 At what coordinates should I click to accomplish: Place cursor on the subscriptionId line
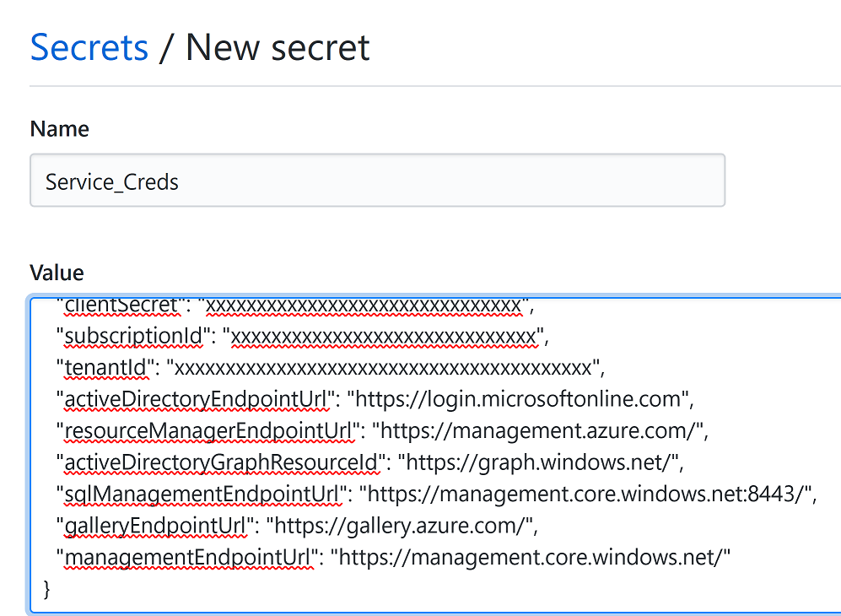click(x=303, y=337)
